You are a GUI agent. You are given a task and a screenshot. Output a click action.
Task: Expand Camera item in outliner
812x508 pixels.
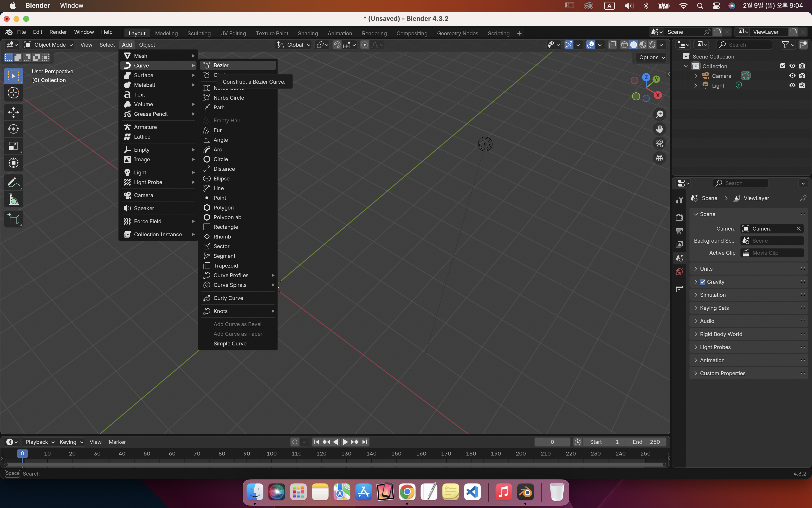click(696, 76)
